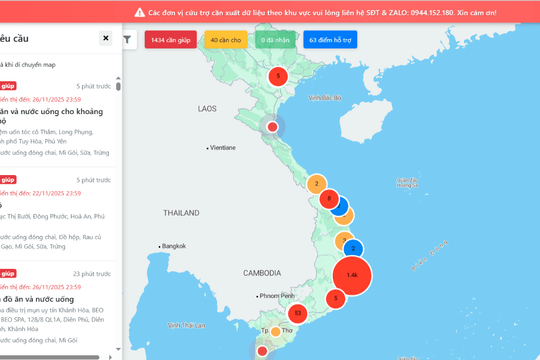Viewport: 540px width, 360px height.
Task: Click the 'Vịnh Bắc Bộ' map label
Action: [x=324, y=98]
